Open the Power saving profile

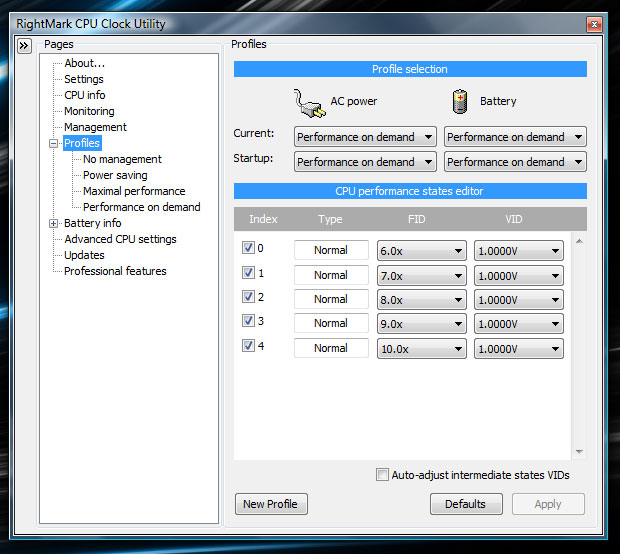tap(115, 175)
